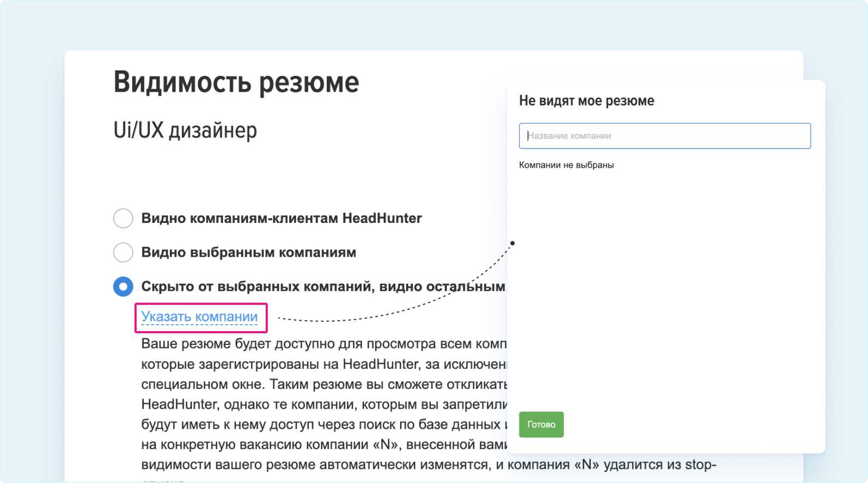868x483 pixels.
Task: Click the 'Видно выбранным компаниям' label text
Action: 249,252
